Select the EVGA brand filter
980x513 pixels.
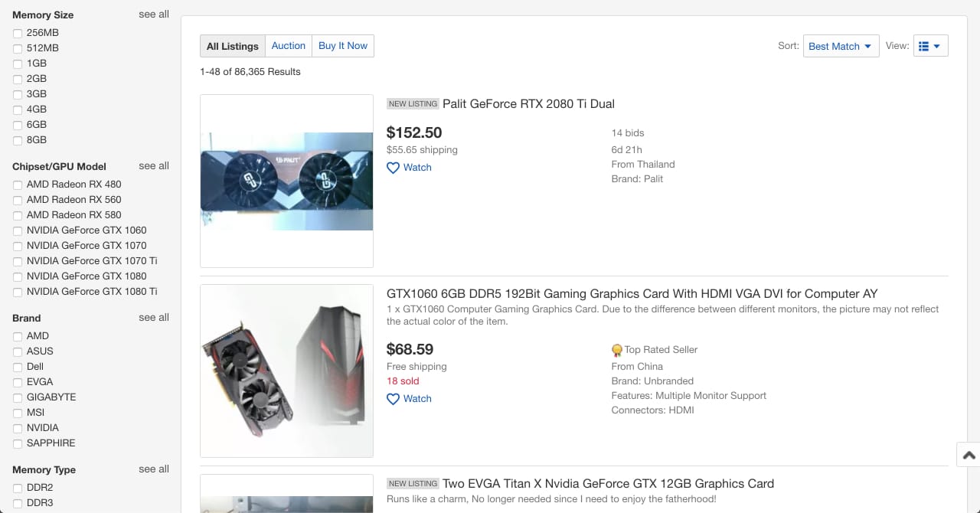[x=18, y=382]
